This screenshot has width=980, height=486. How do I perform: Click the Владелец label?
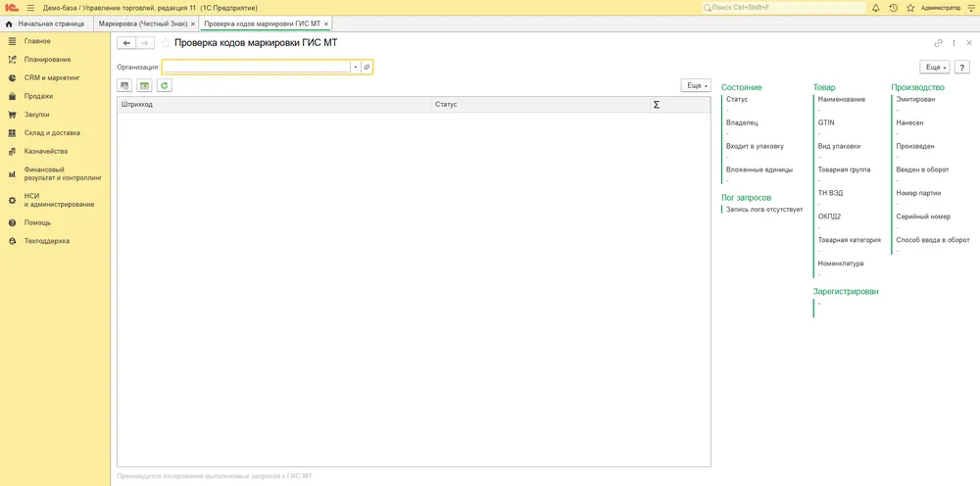[x=742, y=123]
